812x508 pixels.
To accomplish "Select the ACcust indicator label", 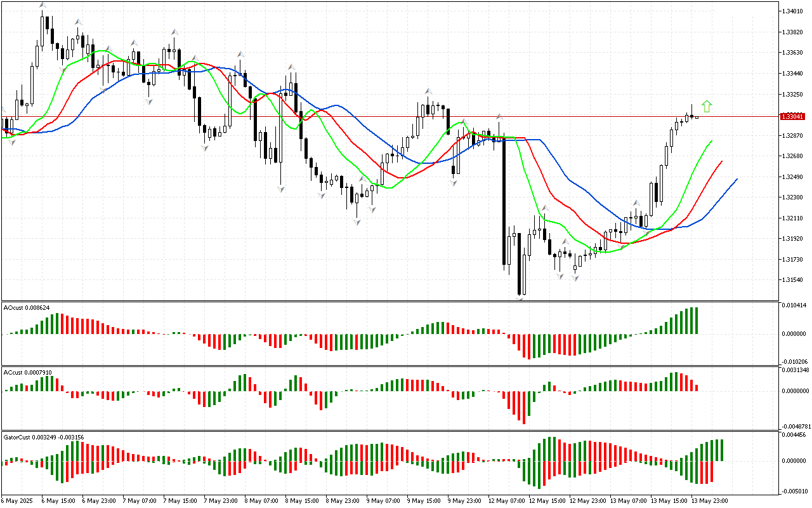I will tap(22, 372).
